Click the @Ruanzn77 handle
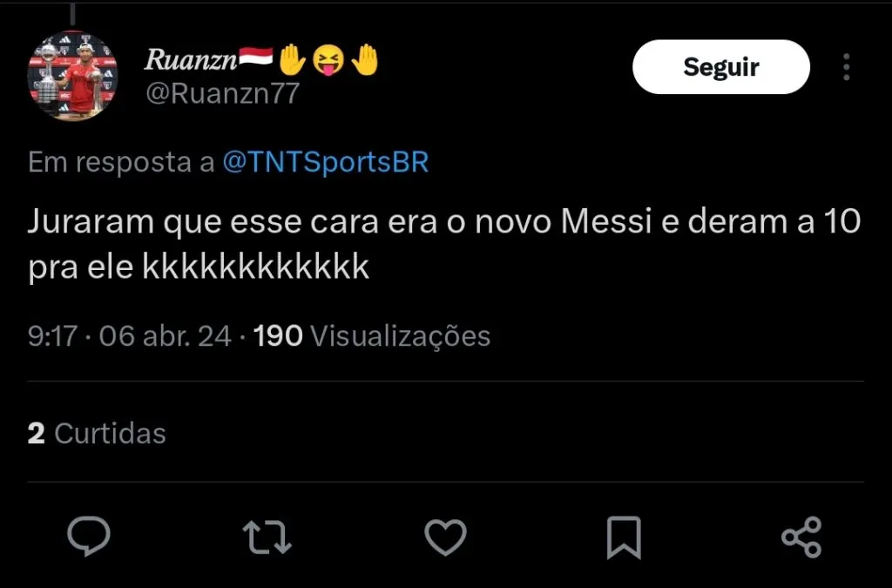Screen dimensions: 892x588 [x=222, y=94]
